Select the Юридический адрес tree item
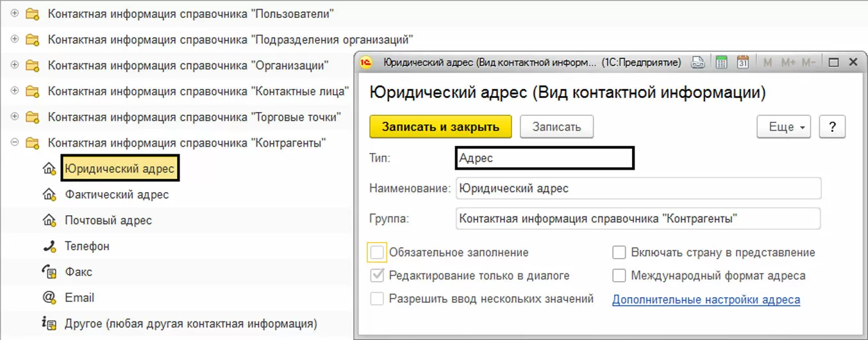 119,169
